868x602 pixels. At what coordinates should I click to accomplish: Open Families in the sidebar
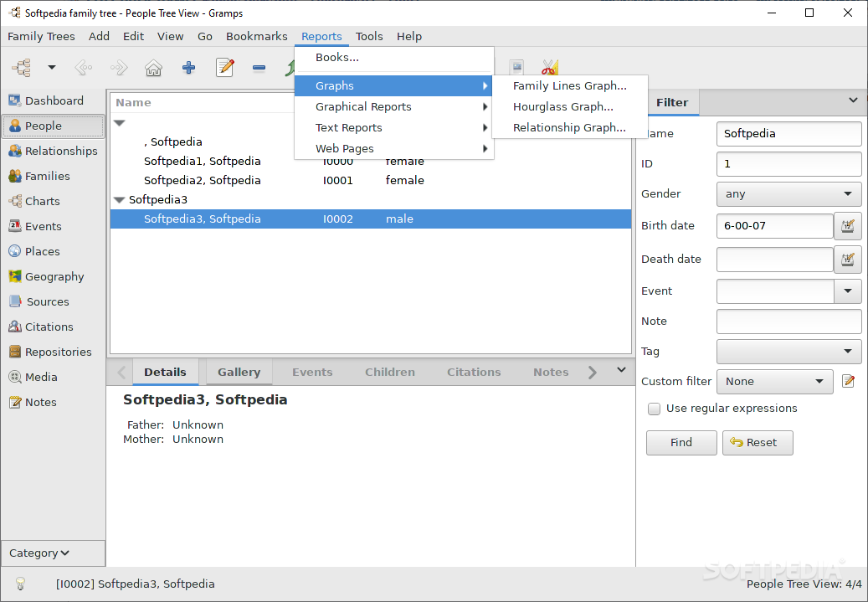53,176
